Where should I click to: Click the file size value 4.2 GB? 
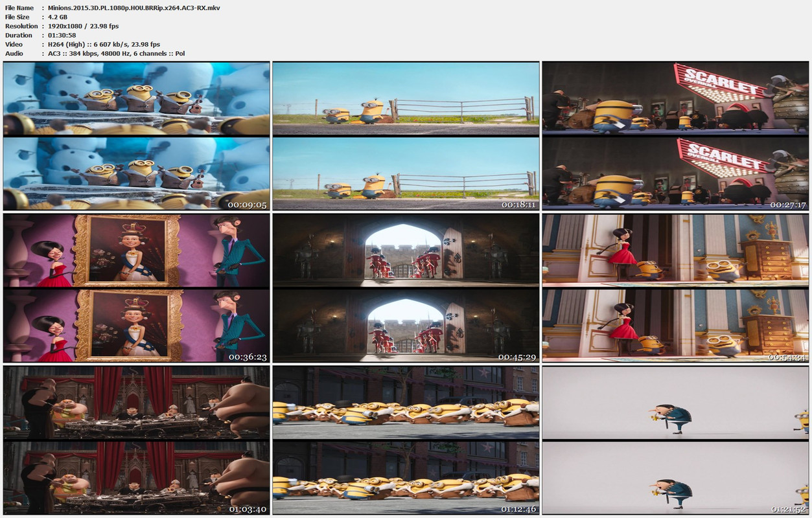click(x=58, y=17)
